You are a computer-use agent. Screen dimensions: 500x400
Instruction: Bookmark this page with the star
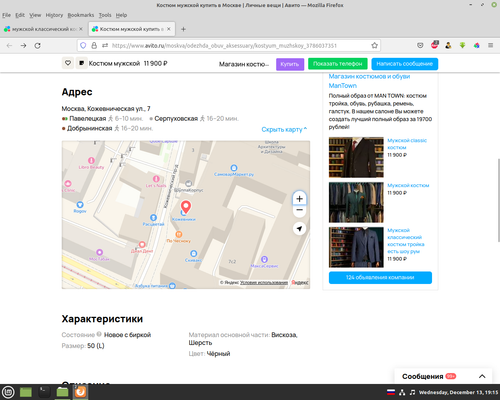(374, 46)
